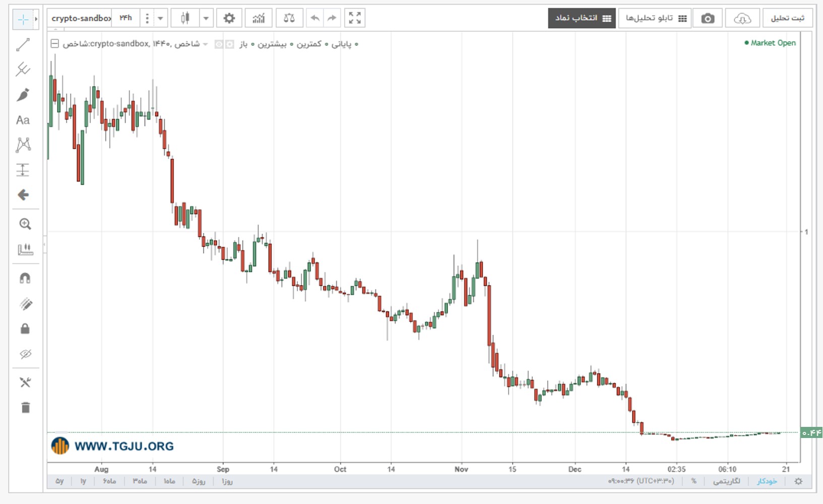Screen dimensions: 823x504
Task: Select the ۳ماه time range
Action: pyautogui.click(x=140, y=481)
